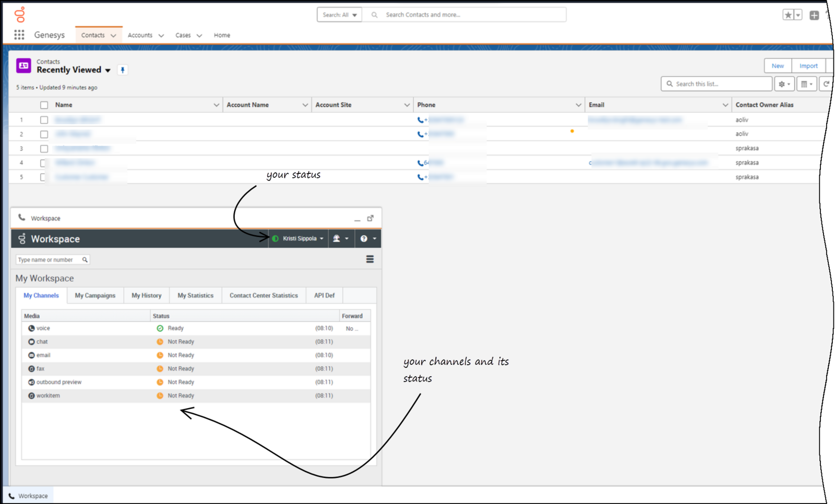The height and width of the screenshot is (504, 835).
Task: Tick the select-all checkbox in header
Action: click(x=44, y=105)
